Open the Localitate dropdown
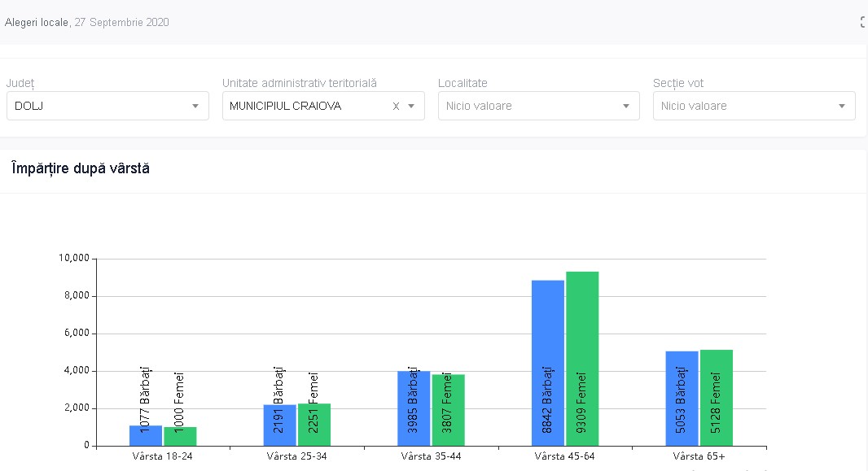The height and width of the screenshot is (471, 868). [x=538, y=106]
